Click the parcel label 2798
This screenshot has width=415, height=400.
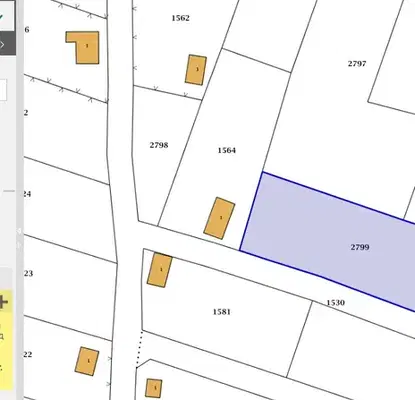(x=159, y=145)
